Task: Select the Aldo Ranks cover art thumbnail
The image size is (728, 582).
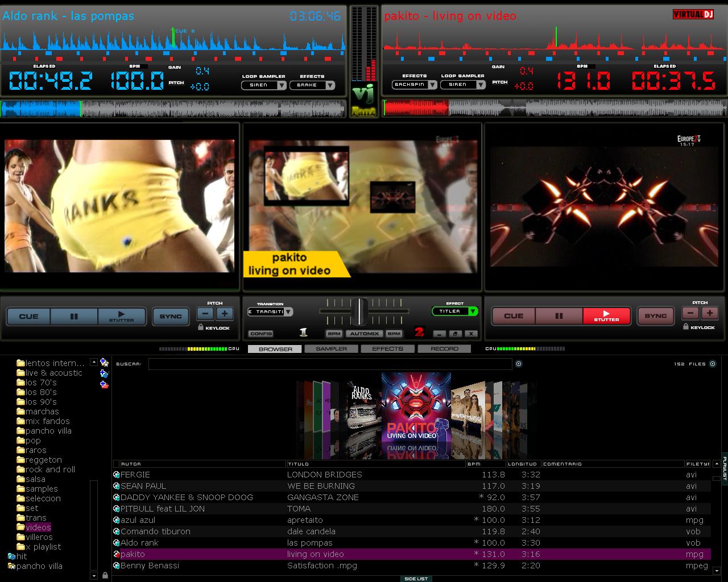Action: click(x=363, y=406)
